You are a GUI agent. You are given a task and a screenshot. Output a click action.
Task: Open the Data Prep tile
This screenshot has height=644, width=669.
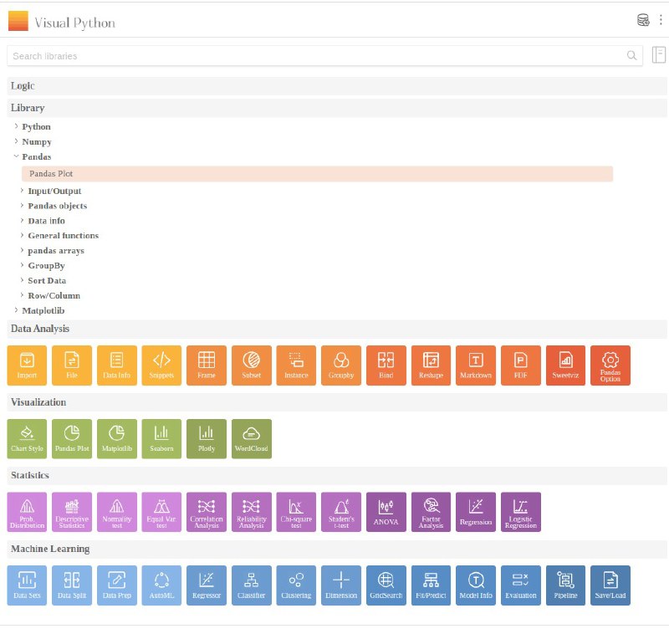[117, 585]
